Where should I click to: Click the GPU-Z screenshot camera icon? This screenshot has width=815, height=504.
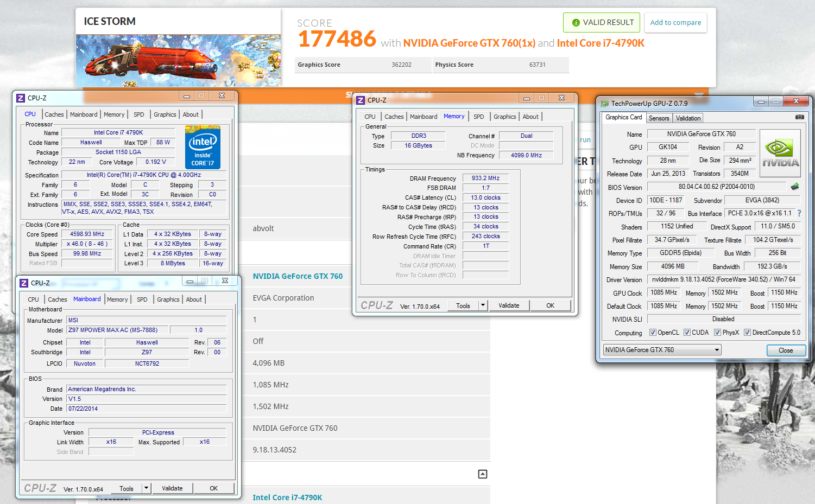click(x=799, y=117)
